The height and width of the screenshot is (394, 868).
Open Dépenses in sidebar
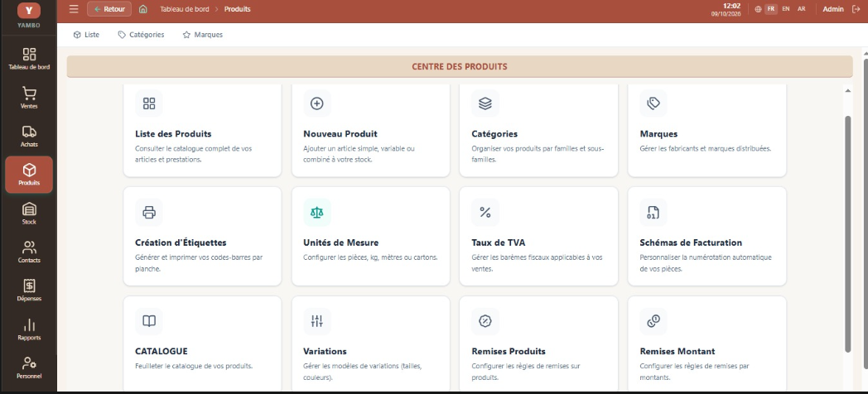point(29,290)
